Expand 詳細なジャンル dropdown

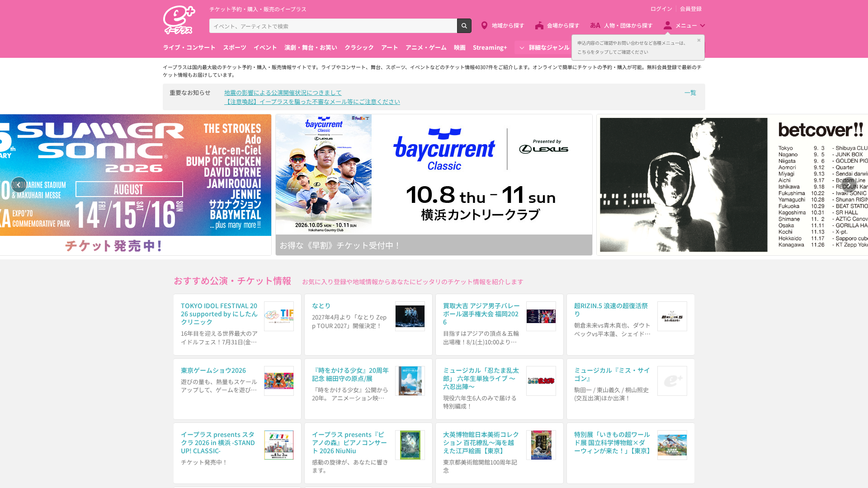[x=544, y=47]
